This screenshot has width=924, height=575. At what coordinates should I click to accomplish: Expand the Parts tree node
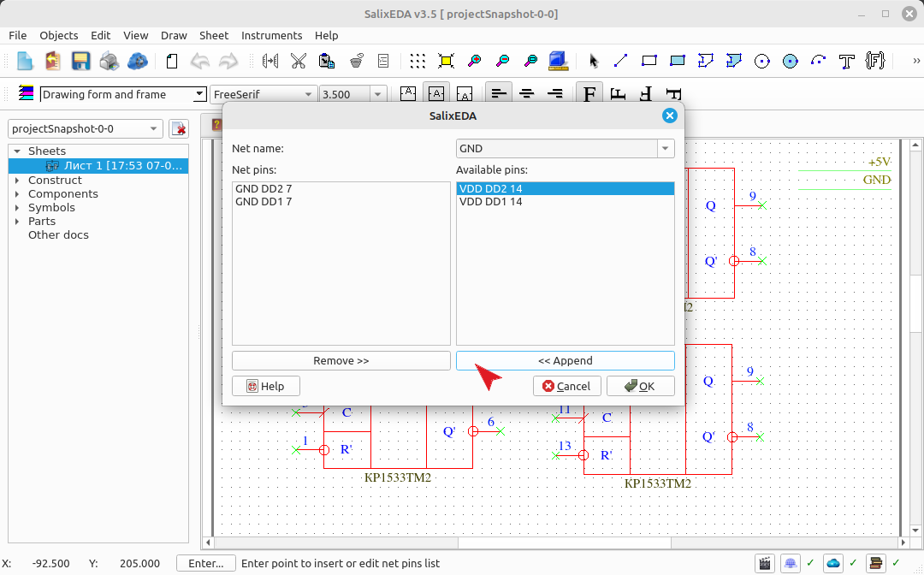click(17, 222)
